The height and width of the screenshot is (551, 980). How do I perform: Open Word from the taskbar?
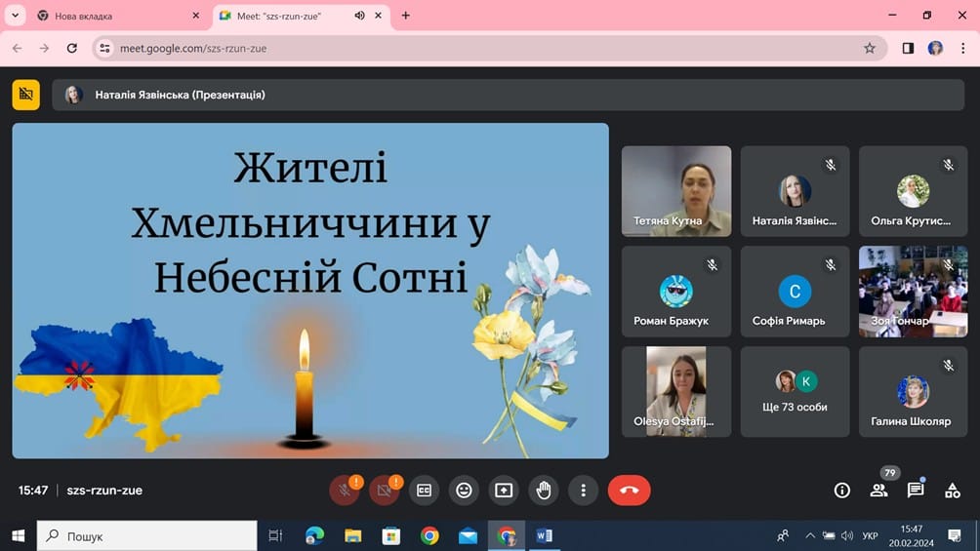[545, 536]
